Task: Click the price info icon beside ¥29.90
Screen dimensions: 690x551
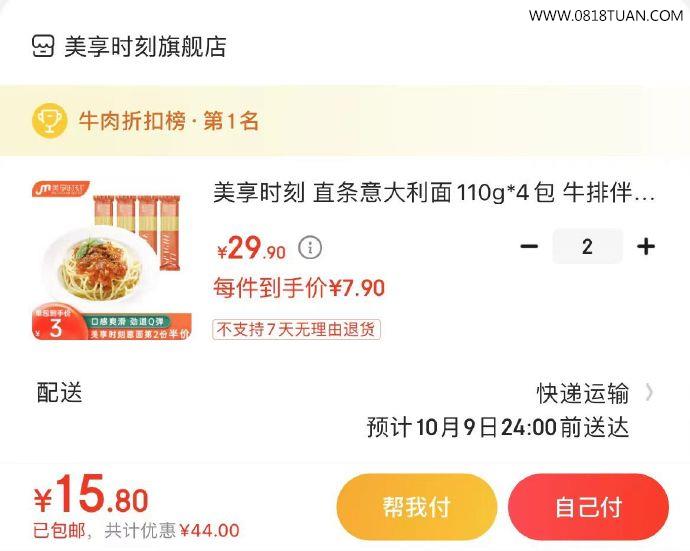Action: [310, 247]
